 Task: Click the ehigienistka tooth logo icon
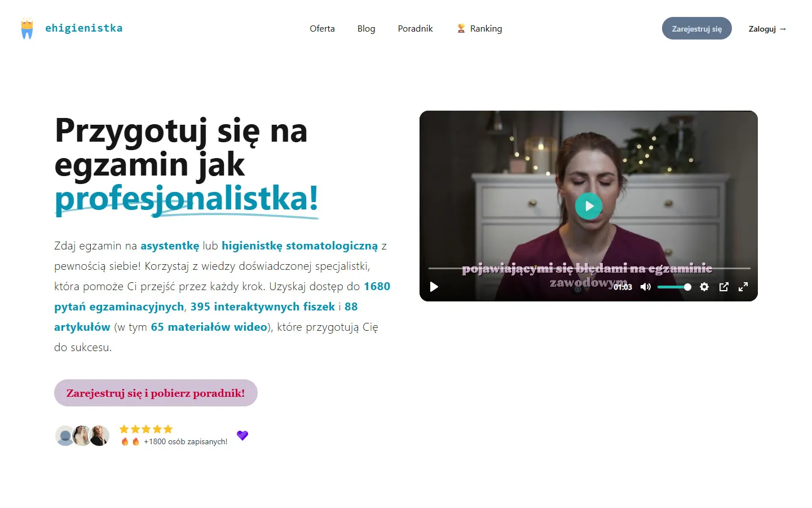[27, 29]
